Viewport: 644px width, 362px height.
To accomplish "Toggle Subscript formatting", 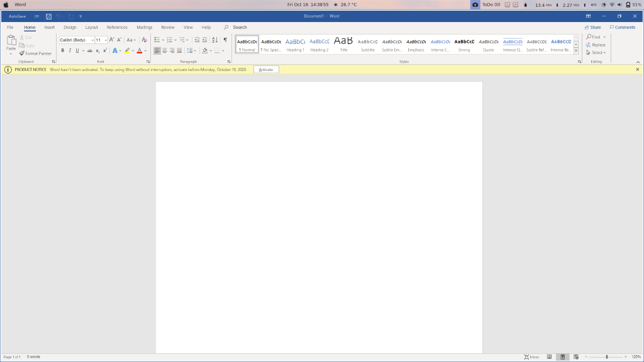I will (97, 50).
